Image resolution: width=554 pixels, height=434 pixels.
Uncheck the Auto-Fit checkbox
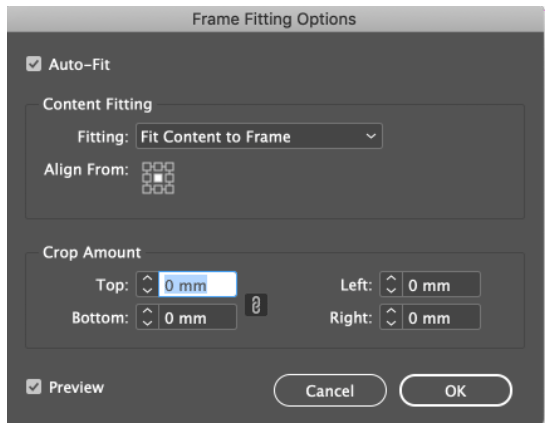(x=34, y=64)
